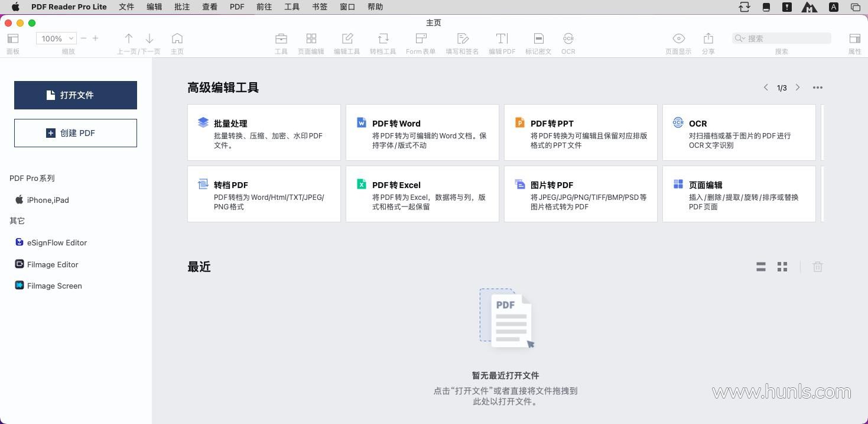Open the 转档PDF tool card

[264, 194]
